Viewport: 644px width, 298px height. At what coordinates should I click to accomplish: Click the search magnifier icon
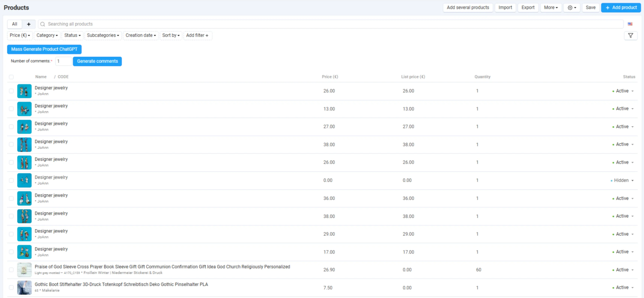pos(43,24)
